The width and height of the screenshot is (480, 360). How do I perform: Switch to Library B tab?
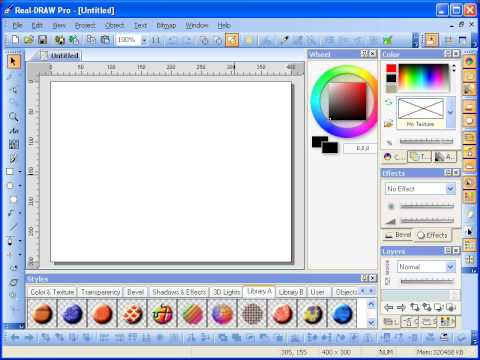[291, 292]
